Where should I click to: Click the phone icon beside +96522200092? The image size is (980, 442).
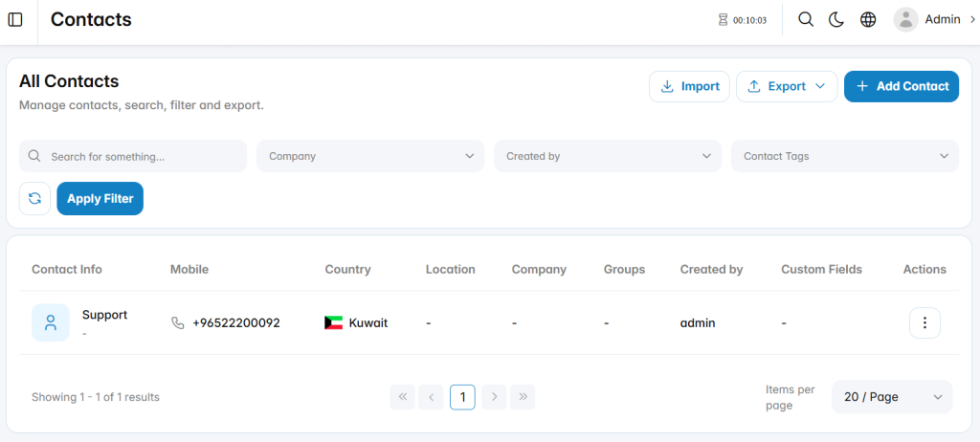(x=177, y=323)
